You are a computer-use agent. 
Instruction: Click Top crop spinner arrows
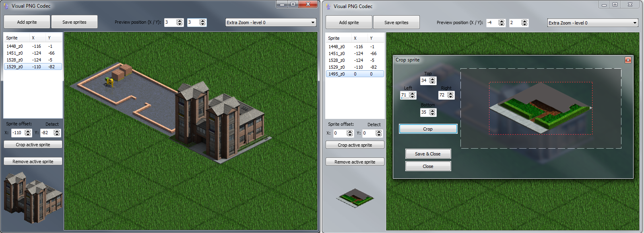[433, 81]
